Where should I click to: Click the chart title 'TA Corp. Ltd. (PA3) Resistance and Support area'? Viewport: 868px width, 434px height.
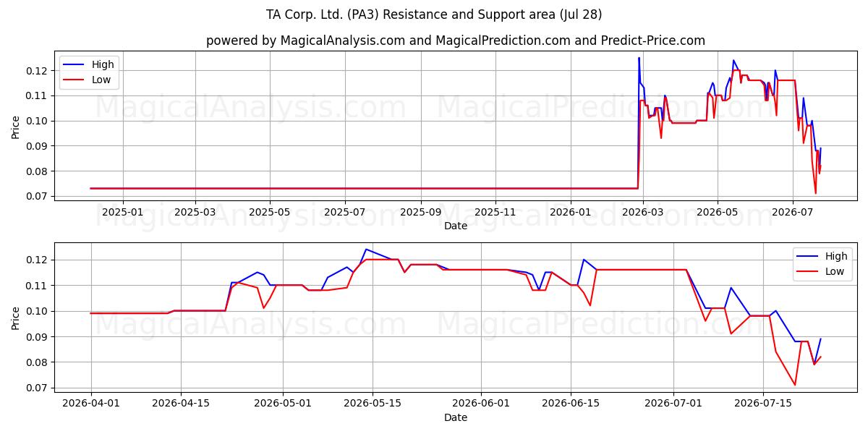pos(433,14)
